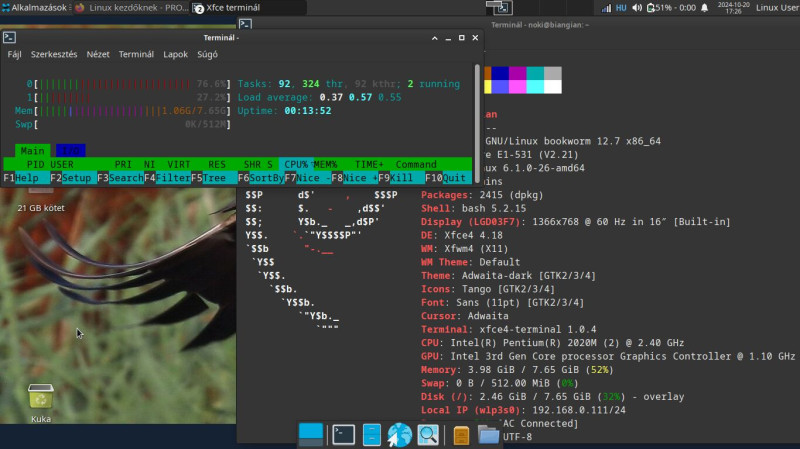Sort htop by RES column
800x449 pixels.
click(217, 164)
